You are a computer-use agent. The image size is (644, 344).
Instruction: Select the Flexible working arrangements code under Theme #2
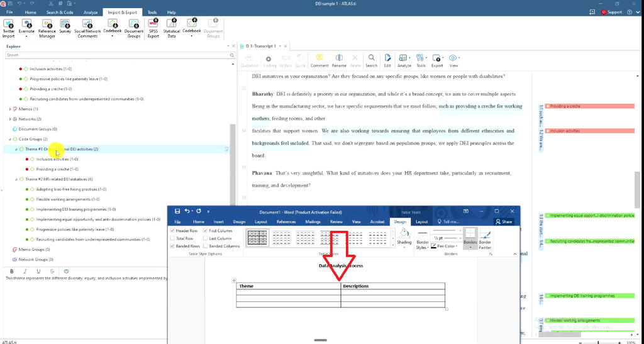[68, 199]
